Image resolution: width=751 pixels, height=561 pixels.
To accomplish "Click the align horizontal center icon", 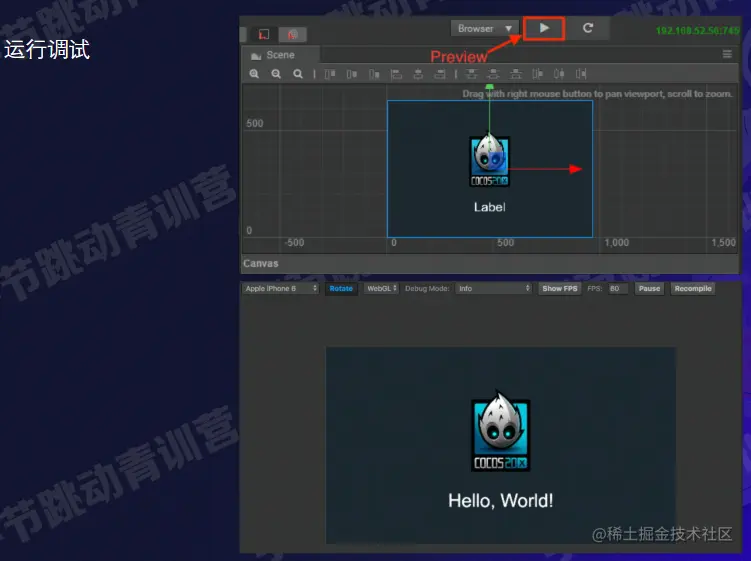I will (x=418, y=74).
